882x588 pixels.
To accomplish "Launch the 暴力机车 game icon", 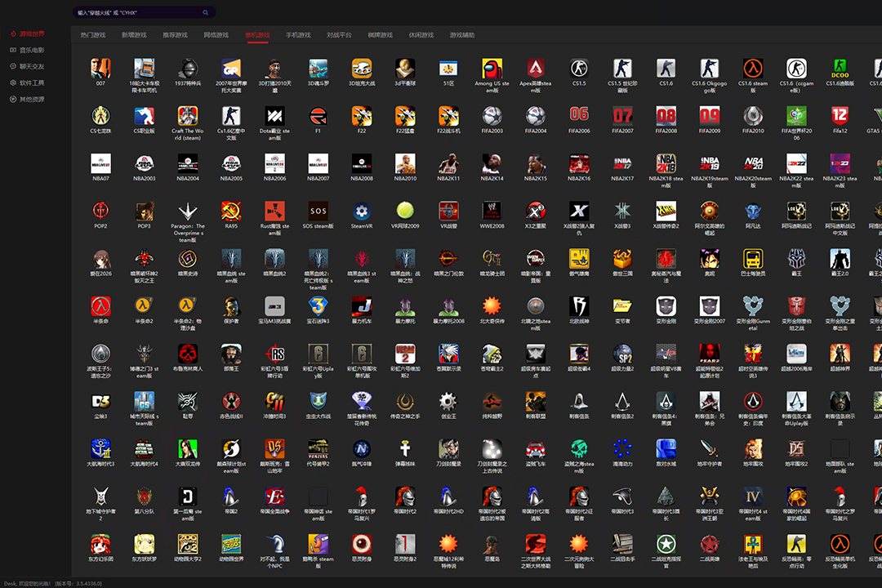I will 362,307.
